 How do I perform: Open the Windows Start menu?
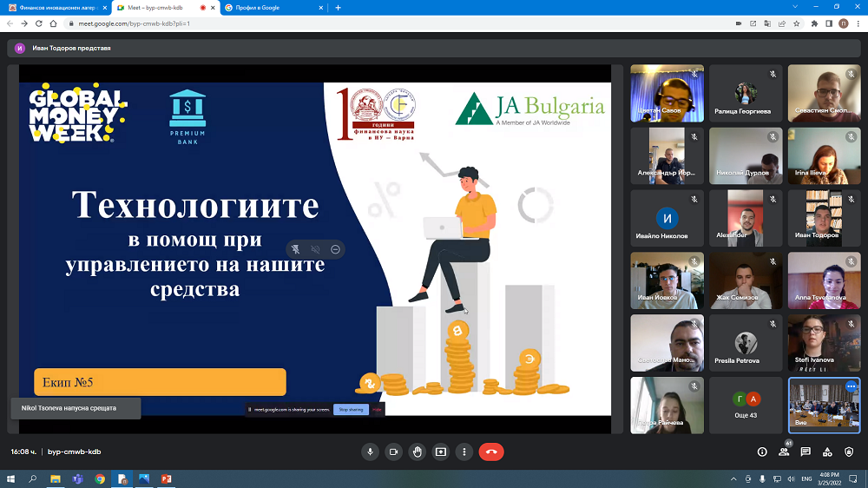[10, 478]
